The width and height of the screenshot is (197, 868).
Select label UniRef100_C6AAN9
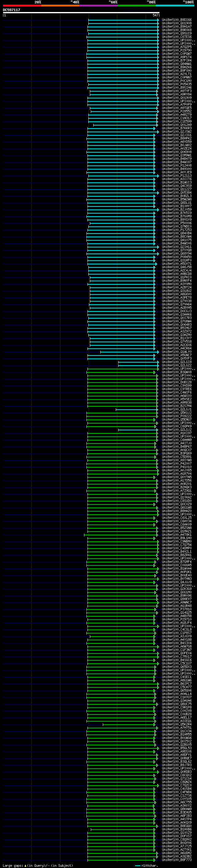[177, 440]
